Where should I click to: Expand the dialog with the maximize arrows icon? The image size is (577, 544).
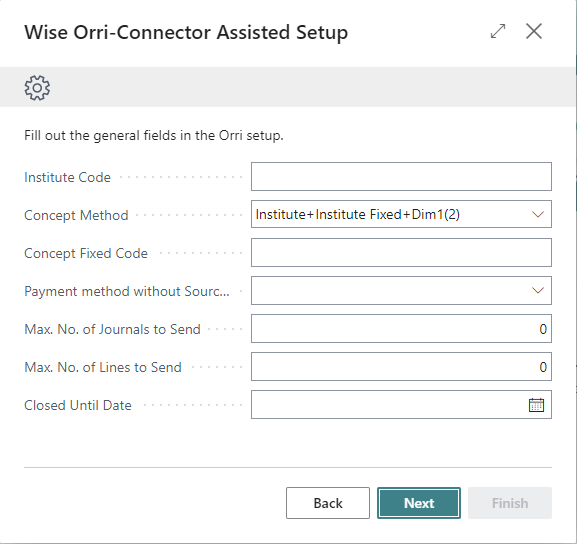pos(498,31)
